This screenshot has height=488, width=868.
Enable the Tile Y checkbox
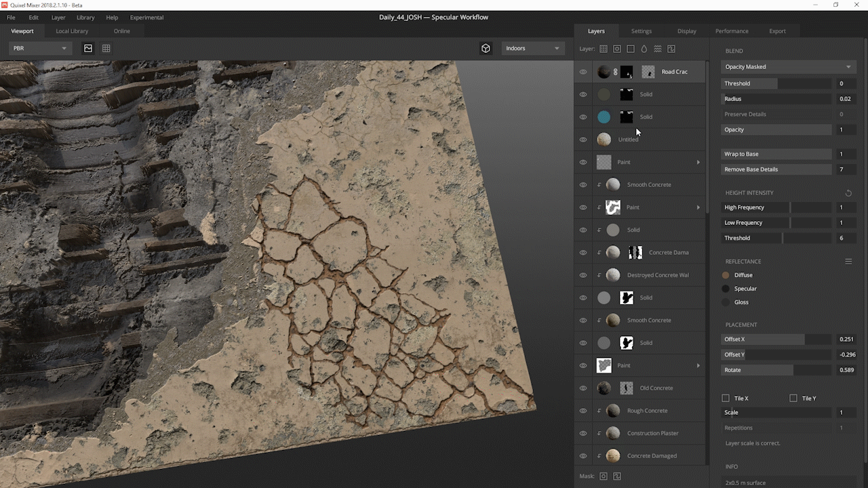tap(793, 399)
